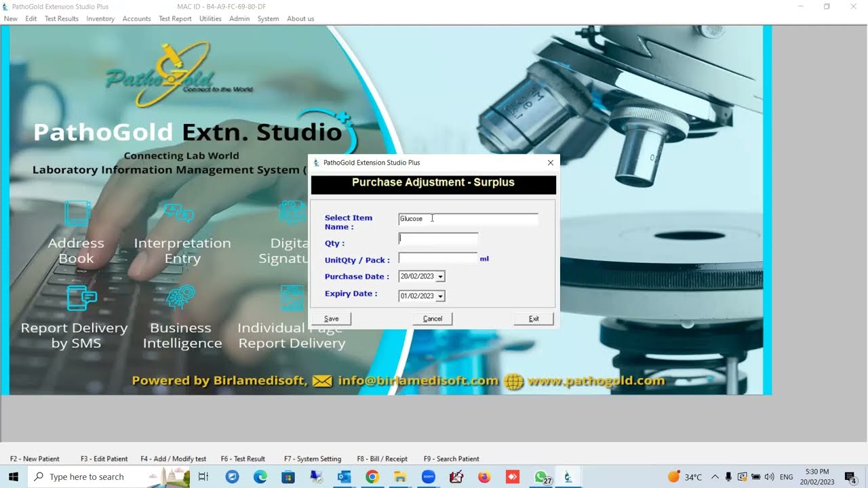The width and height of the screenshot is (868, 488).
Task: Click the F6 - Test Result shortcut
Action: (243, 459)
